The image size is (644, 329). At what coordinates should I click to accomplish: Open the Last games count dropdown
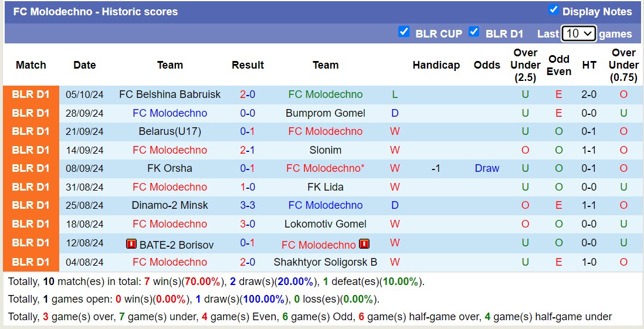[578, 33]
